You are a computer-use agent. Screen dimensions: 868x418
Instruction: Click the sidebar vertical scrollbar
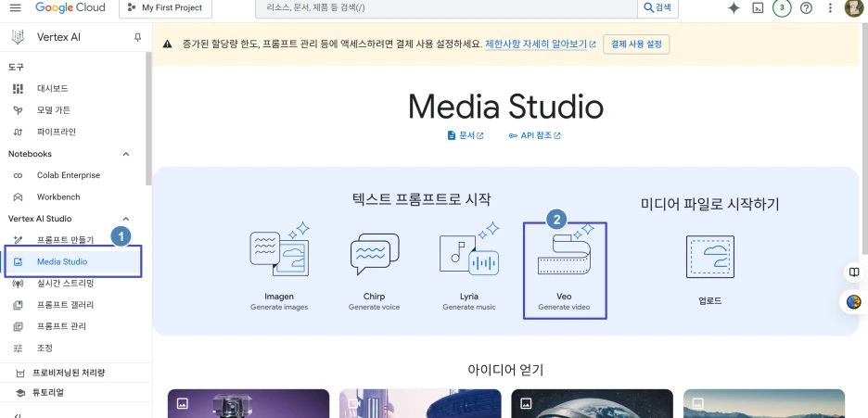click(x=147, y=119)
